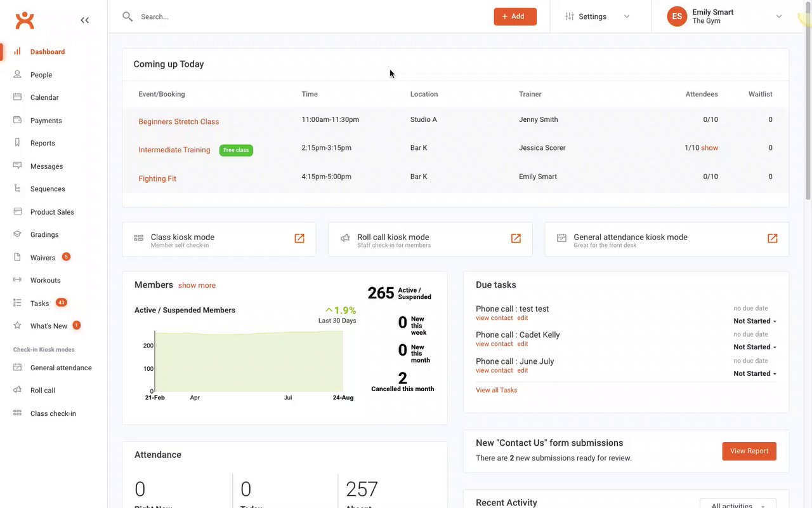The width and height of the screenshot is (812, 508).
Task: Launch General attendance kiosk mode icon
Action: tap(772, 238)
